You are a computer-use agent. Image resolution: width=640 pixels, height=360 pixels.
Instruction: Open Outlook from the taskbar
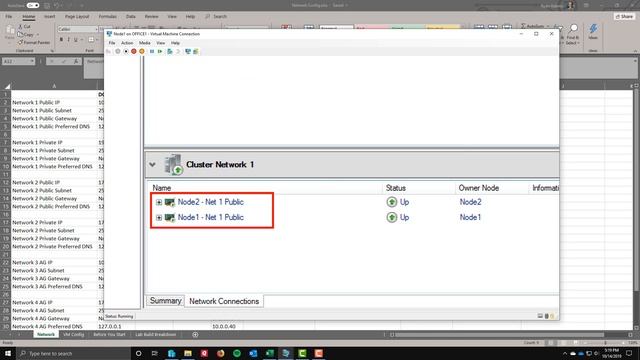[253, 353]
